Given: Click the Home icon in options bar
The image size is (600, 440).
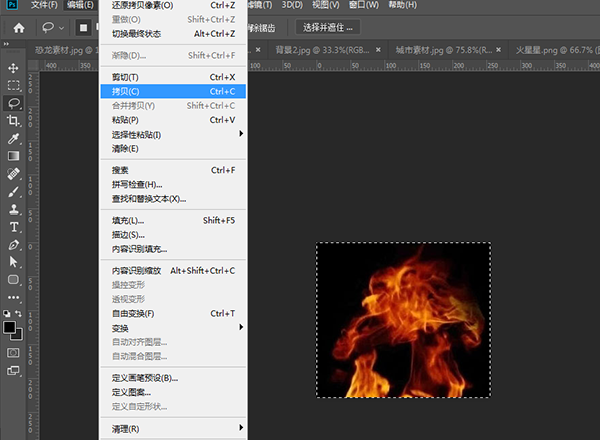Looking at the screenshot, I should point(18,27).
